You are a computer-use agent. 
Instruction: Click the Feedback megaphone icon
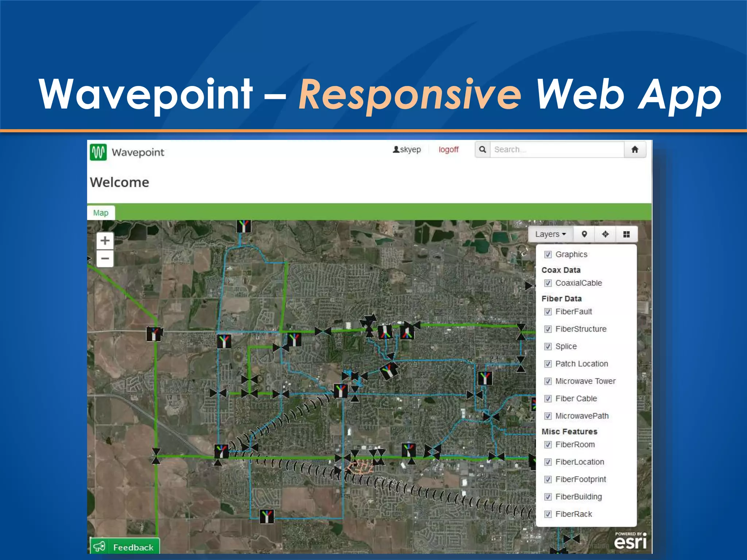click(x=99, y=547)
